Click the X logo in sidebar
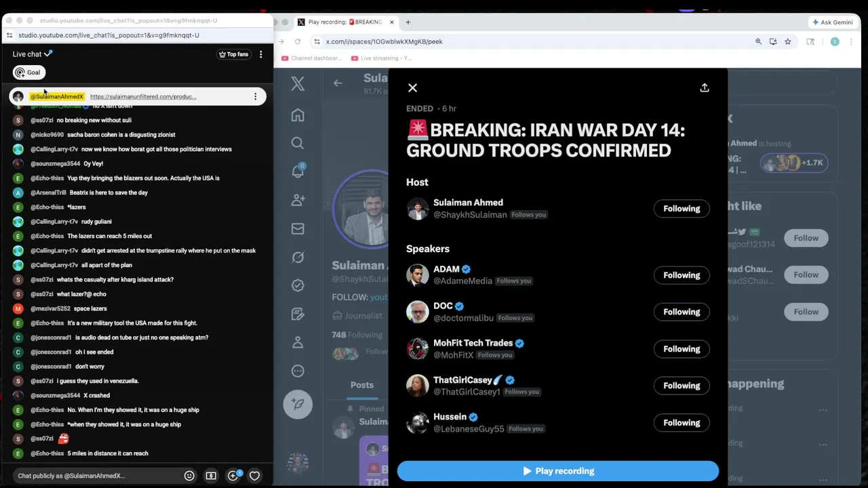This screenshot has width=868, height=488. 298,83
